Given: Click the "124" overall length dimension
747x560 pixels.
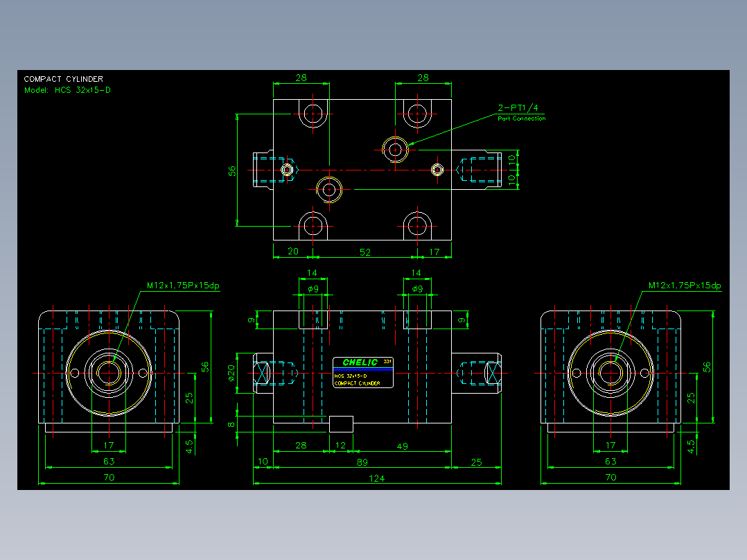Looking at the screenshot, I should click(377, 478).
